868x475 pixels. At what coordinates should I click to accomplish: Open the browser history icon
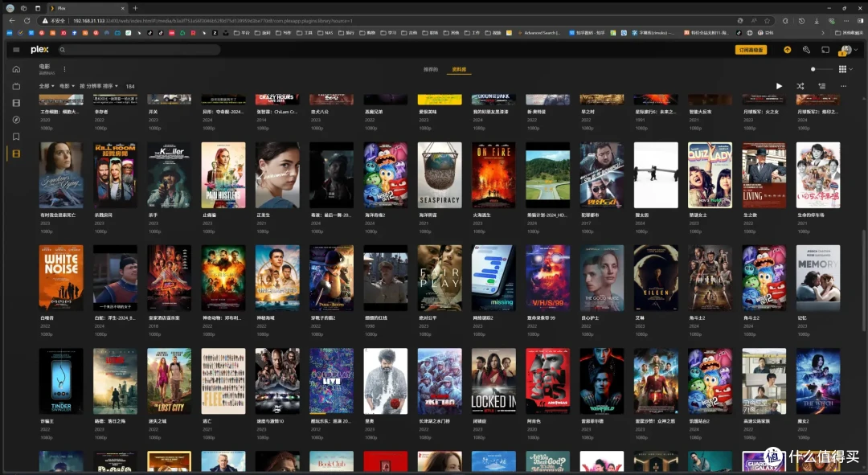[801, 20]
